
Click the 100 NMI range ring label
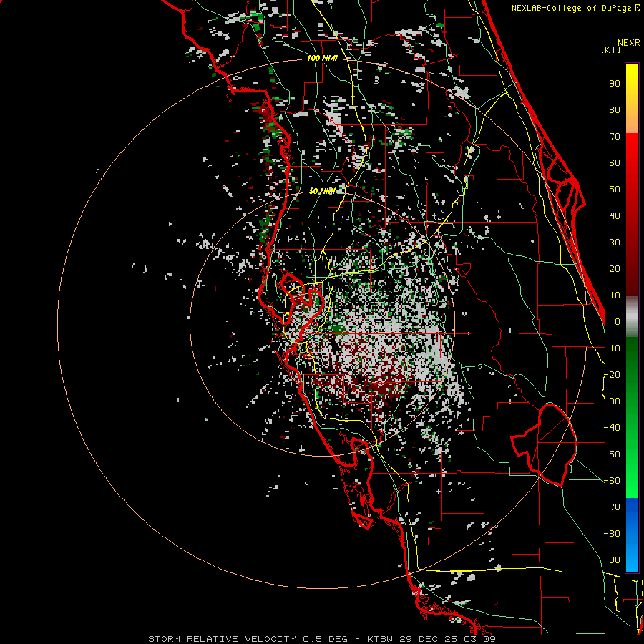(x=322, y=59)
